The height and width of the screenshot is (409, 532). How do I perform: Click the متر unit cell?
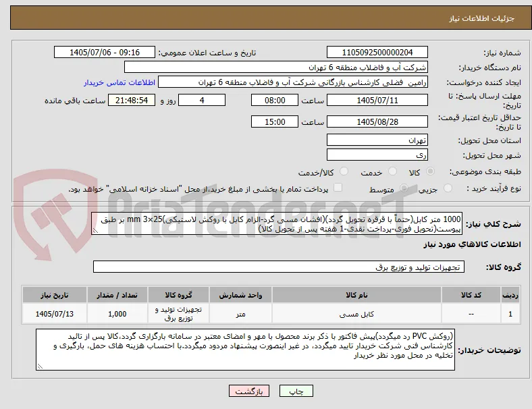click(x=240, y=314)
